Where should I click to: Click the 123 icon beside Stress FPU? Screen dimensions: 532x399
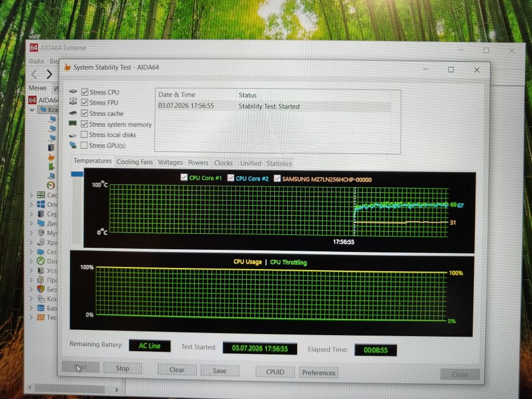(x=73, y=101)
